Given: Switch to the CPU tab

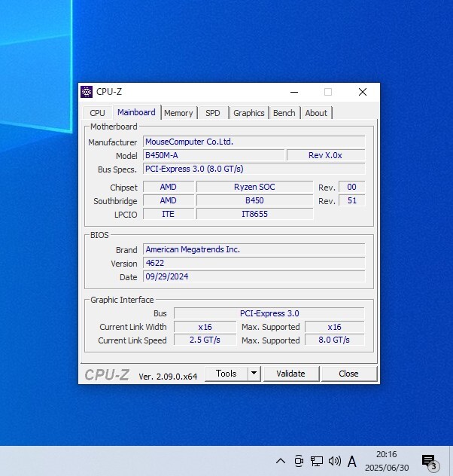Looking at the screenshot, I should coord(97,113).
